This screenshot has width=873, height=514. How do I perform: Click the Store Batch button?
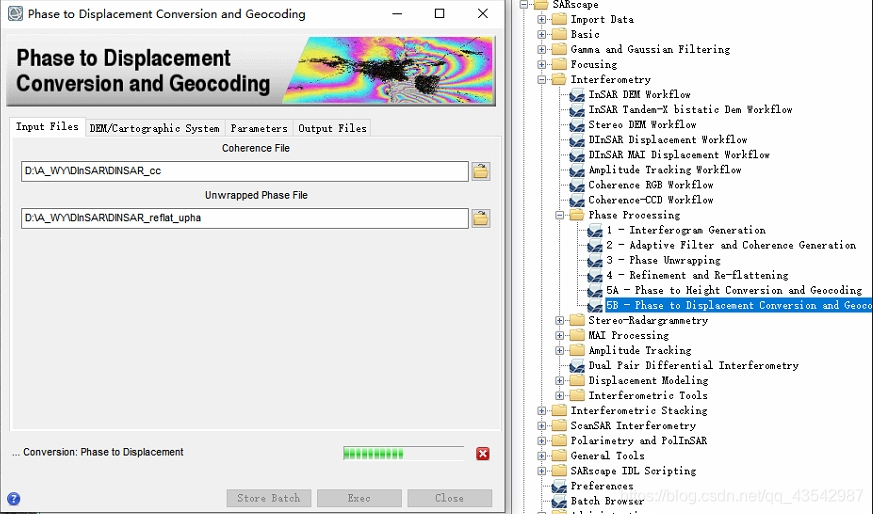click(269, 498)
